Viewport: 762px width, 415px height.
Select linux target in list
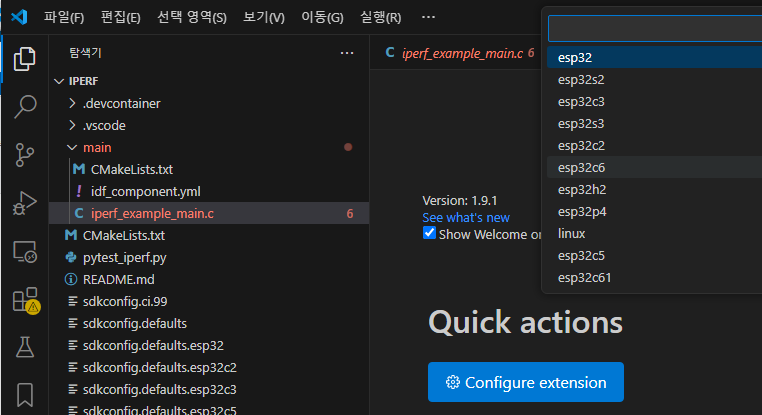[654, 233]
